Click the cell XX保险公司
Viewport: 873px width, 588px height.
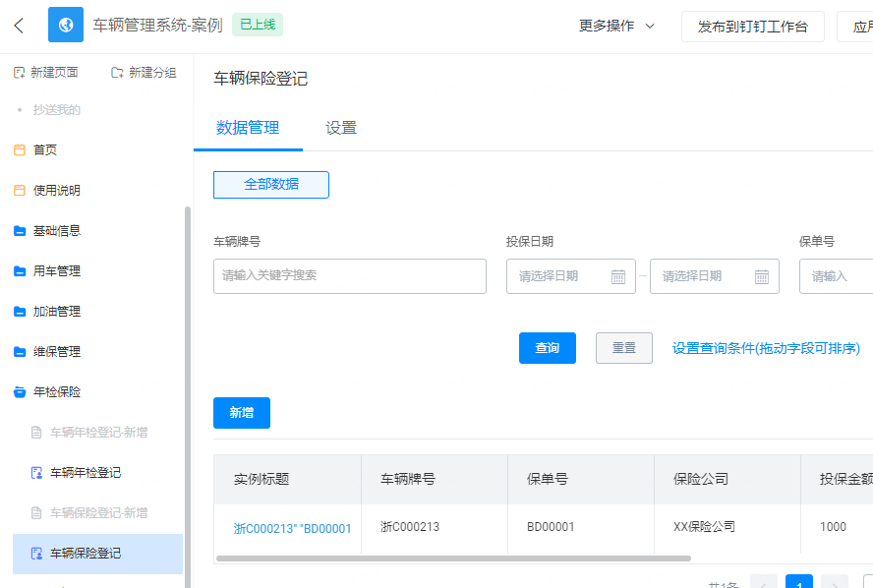(x=704, y=527)
